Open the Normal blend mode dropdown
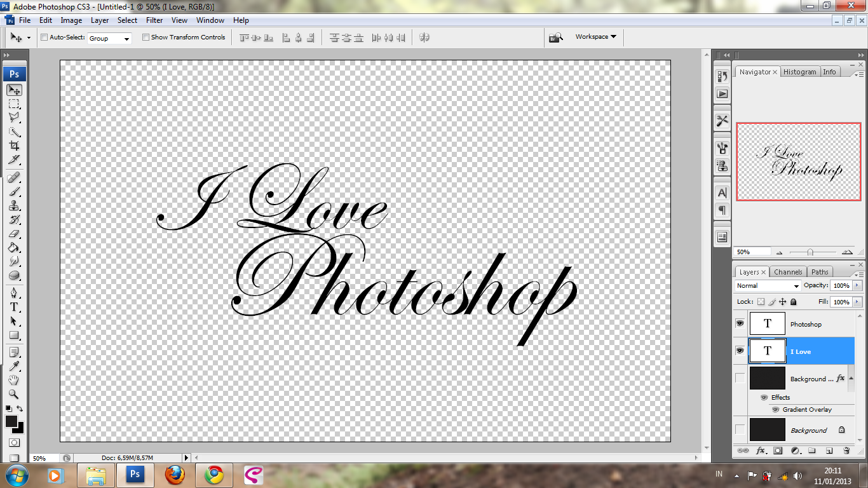This screenshot has height=488, width=868. point(768,286)
